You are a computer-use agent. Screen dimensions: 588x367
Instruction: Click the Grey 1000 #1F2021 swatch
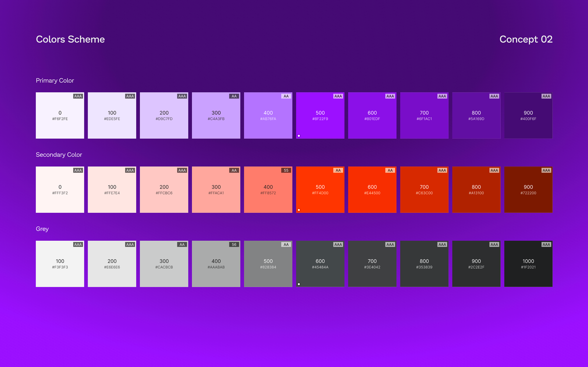tap(528, 264)
